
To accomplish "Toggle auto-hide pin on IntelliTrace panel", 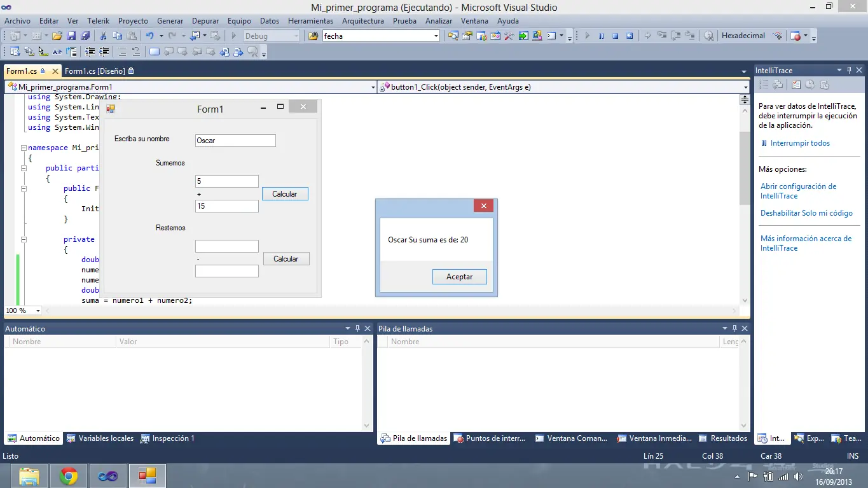I will click(x=849, y=70).
